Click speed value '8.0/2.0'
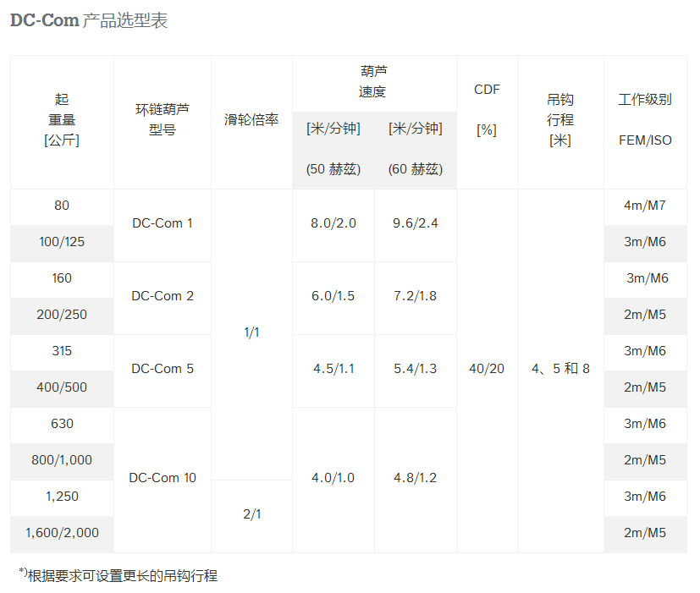700x593 pixels. (333, 223)
